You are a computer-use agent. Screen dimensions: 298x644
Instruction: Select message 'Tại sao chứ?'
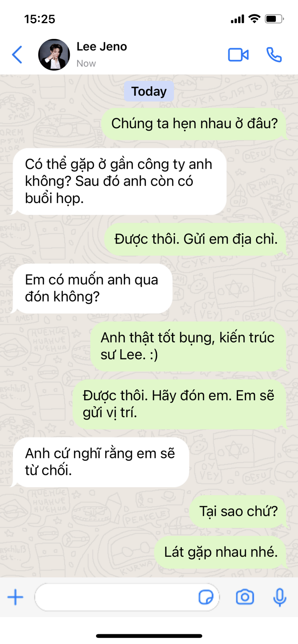(239, 512)
